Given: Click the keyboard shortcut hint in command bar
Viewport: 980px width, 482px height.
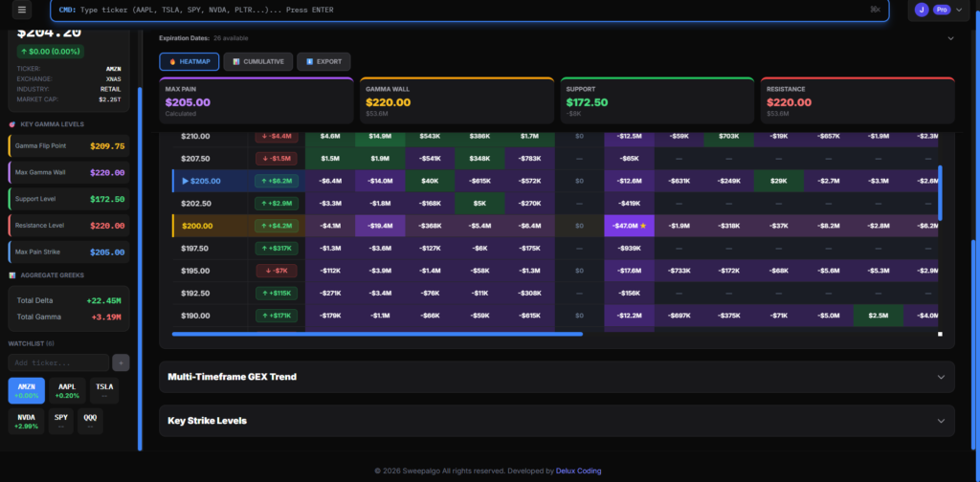Looking at the screenshot, I should [x=875, y=10].
